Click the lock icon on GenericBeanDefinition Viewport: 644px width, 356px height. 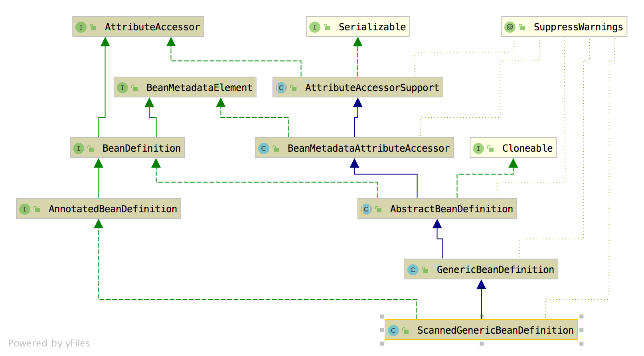[425, 270]
